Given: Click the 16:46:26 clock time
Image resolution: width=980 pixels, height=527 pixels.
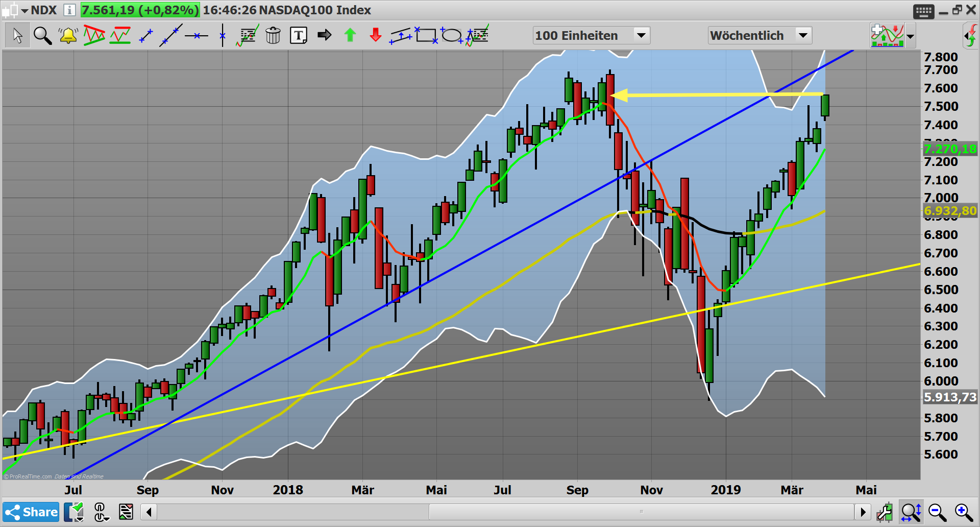Looking at the screenshot, I should pyautogui.click(x=230, y=10).
